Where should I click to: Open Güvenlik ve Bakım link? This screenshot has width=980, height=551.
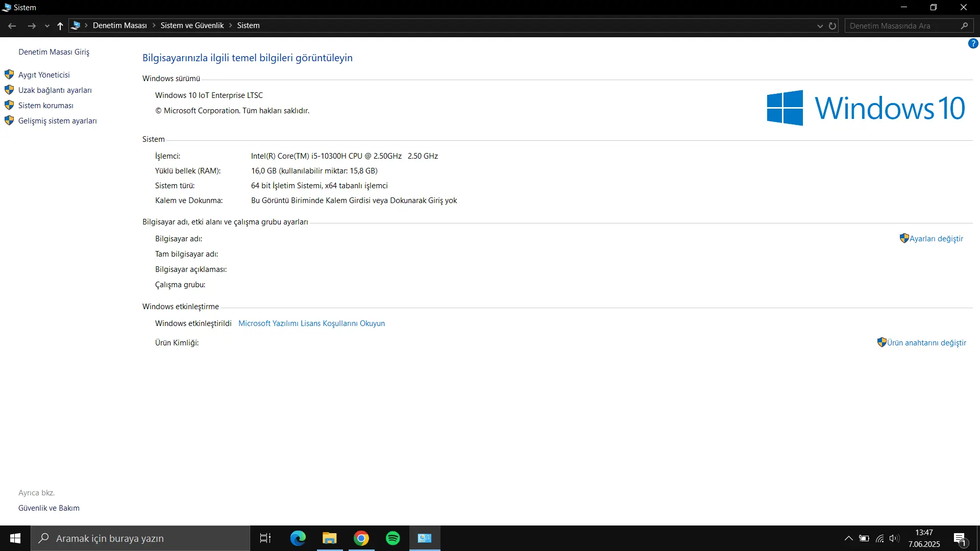click(49, 508)
